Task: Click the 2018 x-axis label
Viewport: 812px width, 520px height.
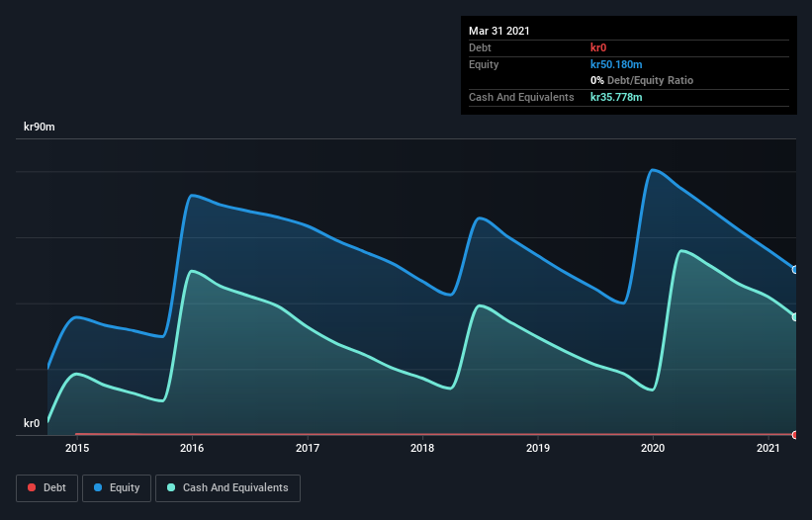Action: (422, 448)
